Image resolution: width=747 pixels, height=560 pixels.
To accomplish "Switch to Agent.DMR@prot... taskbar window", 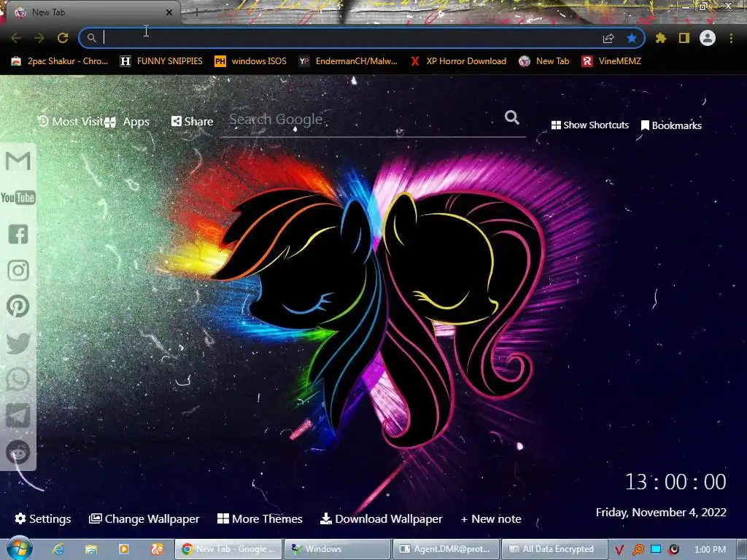I will (x=446, y=549).
